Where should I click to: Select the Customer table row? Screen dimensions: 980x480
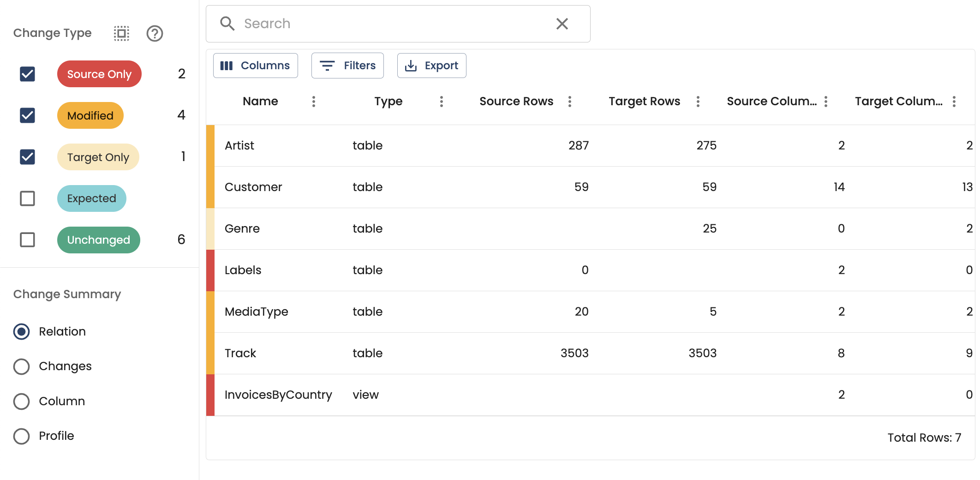[x=591, y=187]
